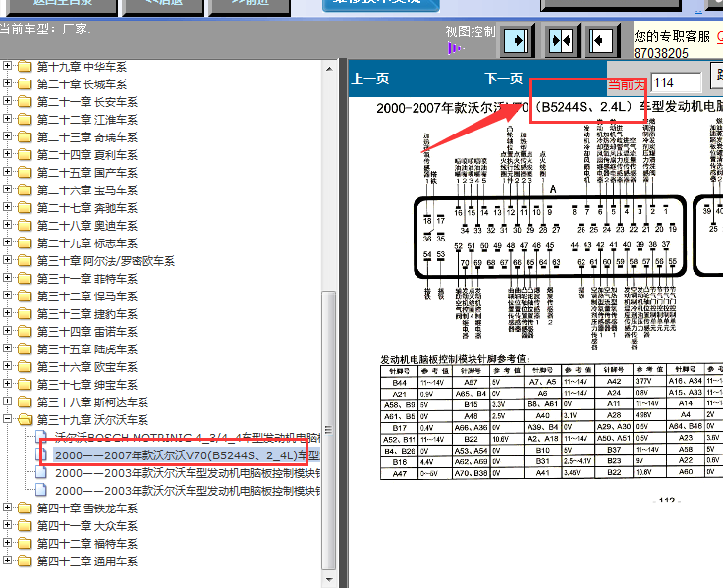The image size is (723, 588).
Task: Click open folder icon of 沃尔沃车系
Action: 25,419
